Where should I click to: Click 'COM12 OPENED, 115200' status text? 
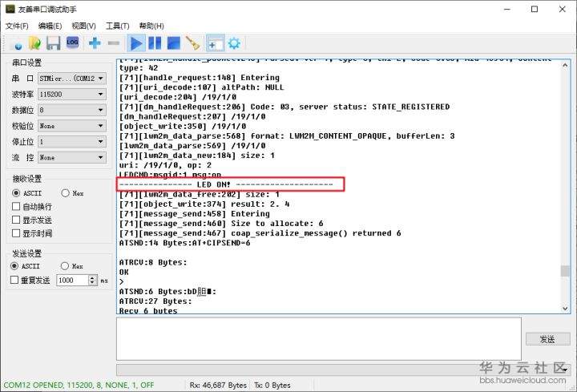coord(79,386)
